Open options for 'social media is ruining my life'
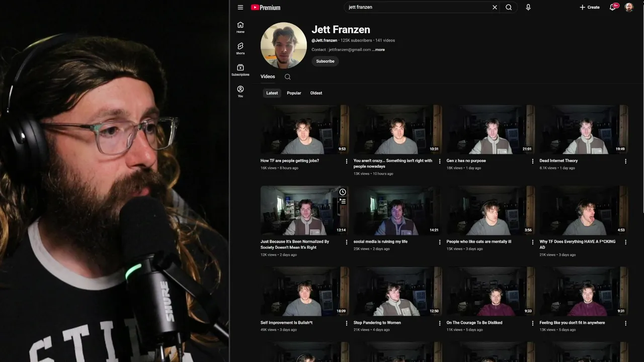644x362 pixels. click(x=440, y=242)
